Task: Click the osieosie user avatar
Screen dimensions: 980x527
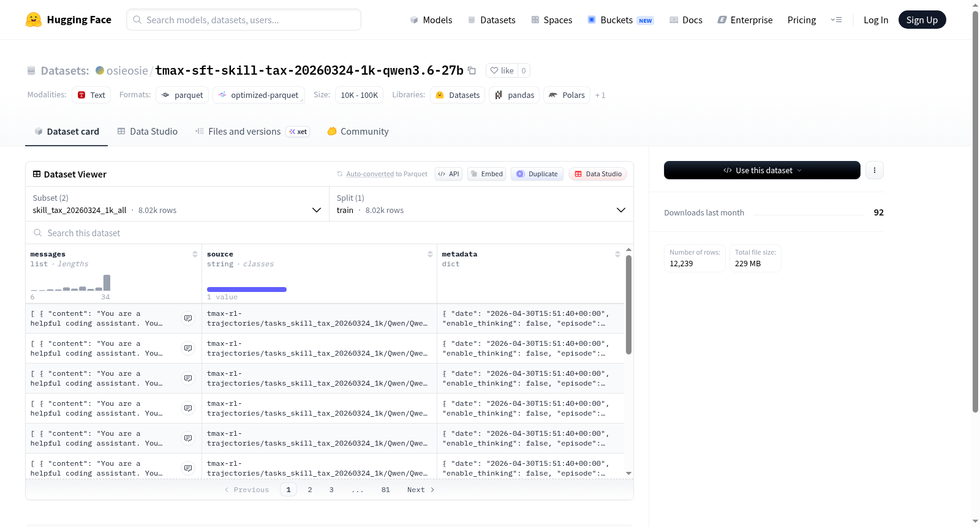Action: [x=100, y=70]
